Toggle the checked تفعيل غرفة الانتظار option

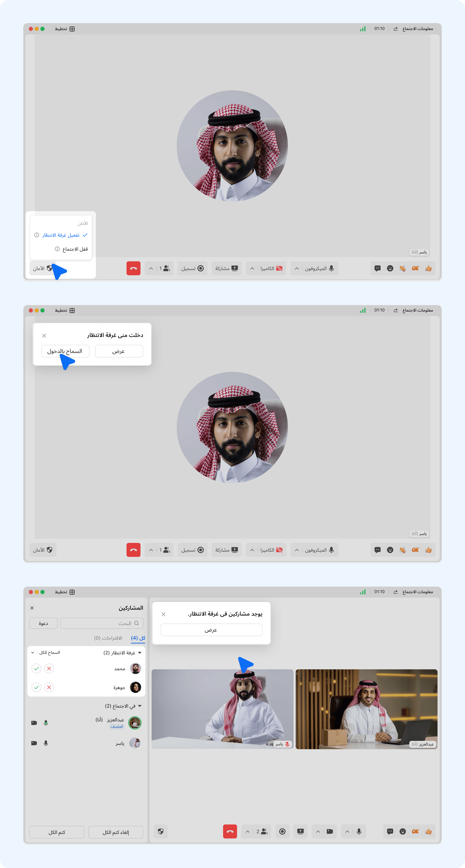61,235
